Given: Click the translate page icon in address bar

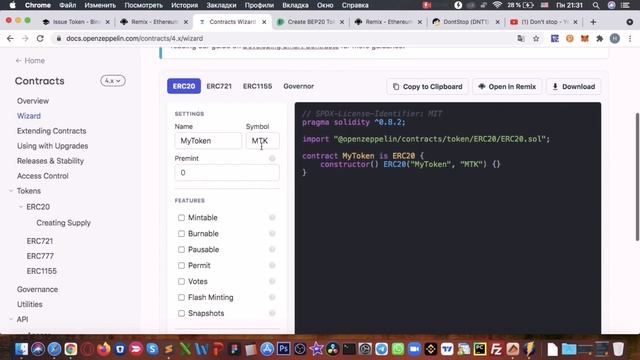Looking at the screenshot, I should pos(521,38).
